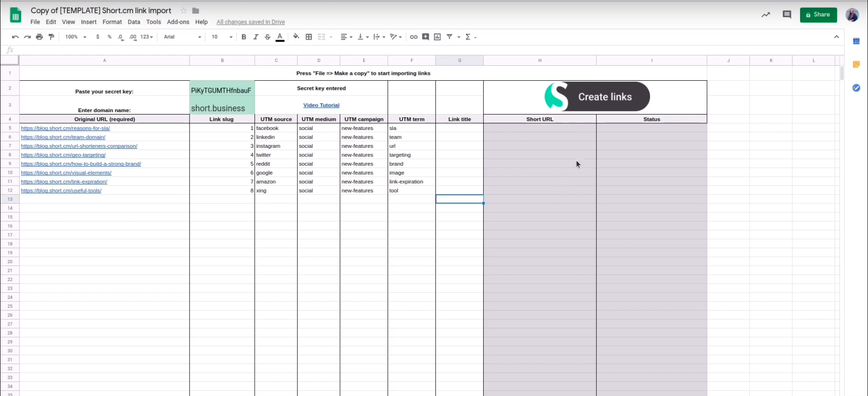This screenshot has height=396, width=868.
Task: Open the Google account avatar
Action: tap(852, 15)
